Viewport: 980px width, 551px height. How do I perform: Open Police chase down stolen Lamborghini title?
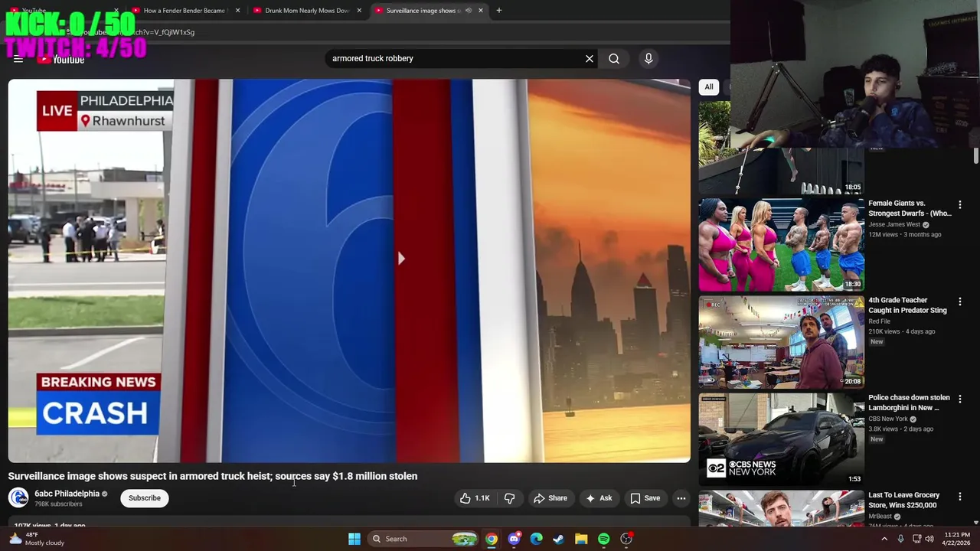909,403
